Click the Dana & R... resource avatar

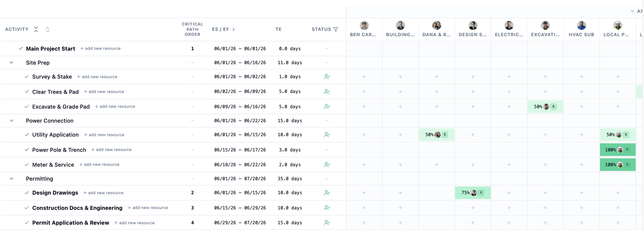(x=437, y=26)
